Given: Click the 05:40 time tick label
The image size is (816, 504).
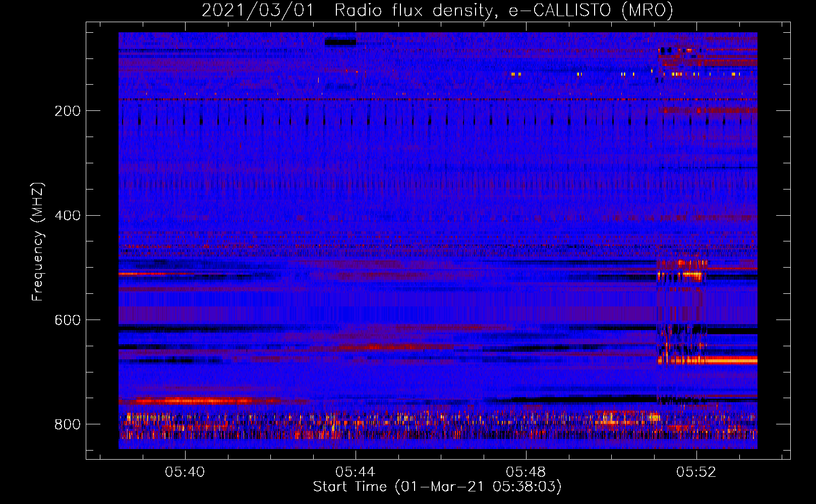Looking at the screenshot, I should (x=185, y=472).
